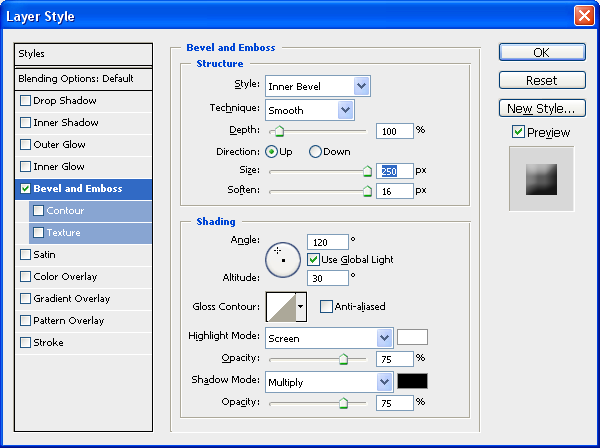Click the style preview thumbnail
Screen dimensions: 600x448
tap(541, 179)
